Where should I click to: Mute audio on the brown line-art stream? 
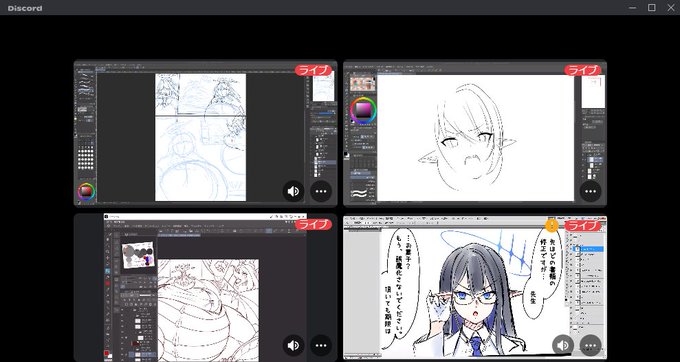[x=294, y=346]
